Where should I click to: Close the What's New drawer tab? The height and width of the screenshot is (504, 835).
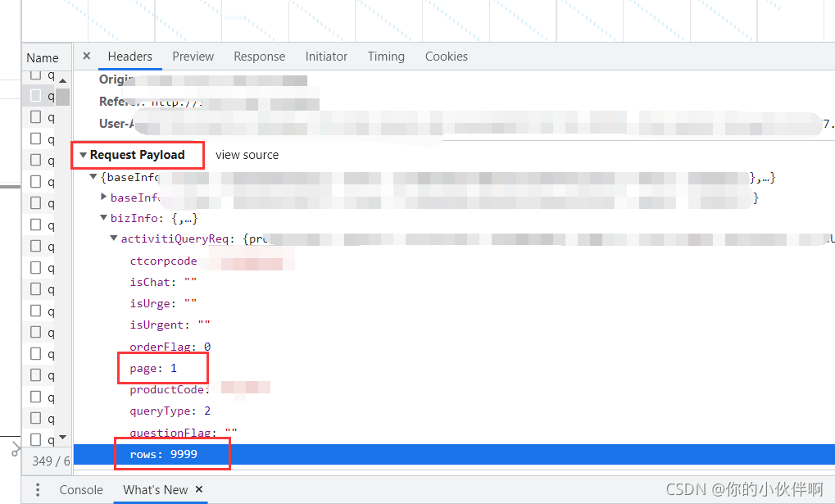click(x=199, y=489)
